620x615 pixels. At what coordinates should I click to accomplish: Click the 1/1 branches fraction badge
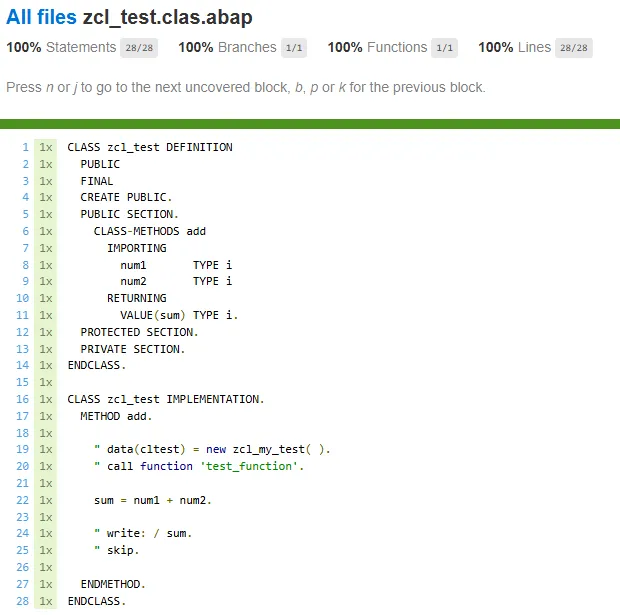coord(294,48)
